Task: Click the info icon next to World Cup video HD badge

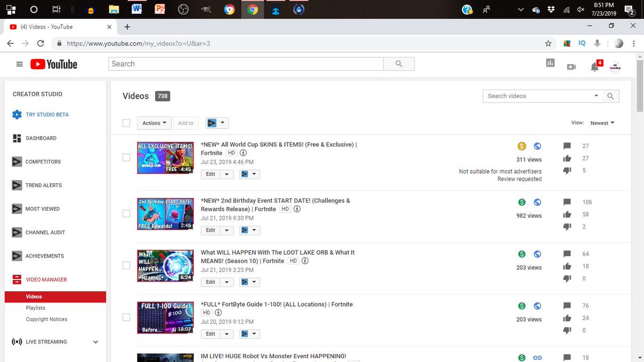Action: tap(243, 153)
